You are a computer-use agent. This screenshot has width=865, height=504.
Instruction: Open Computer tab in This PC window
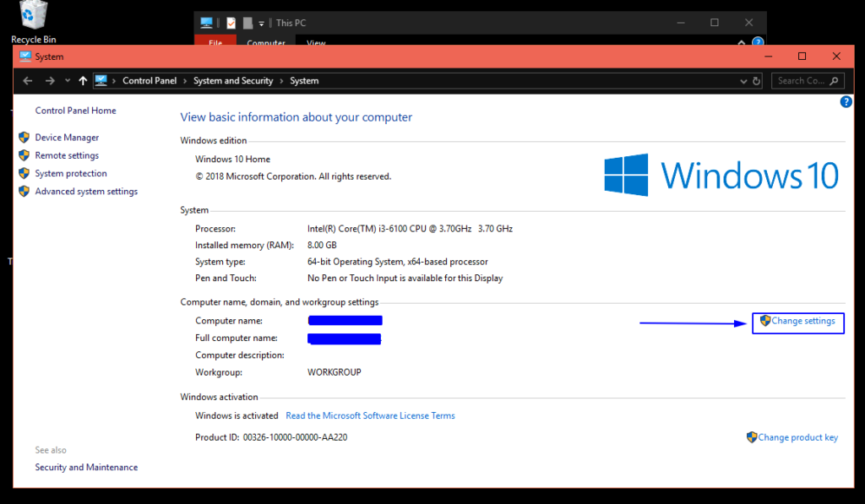click(x=266, y=42)
